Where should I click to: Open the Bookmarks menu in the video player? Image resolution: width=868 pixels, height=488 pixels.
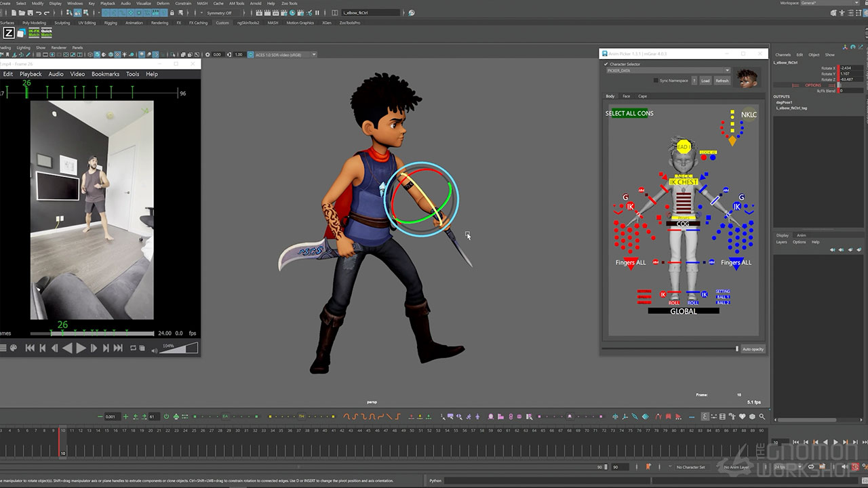105,74
